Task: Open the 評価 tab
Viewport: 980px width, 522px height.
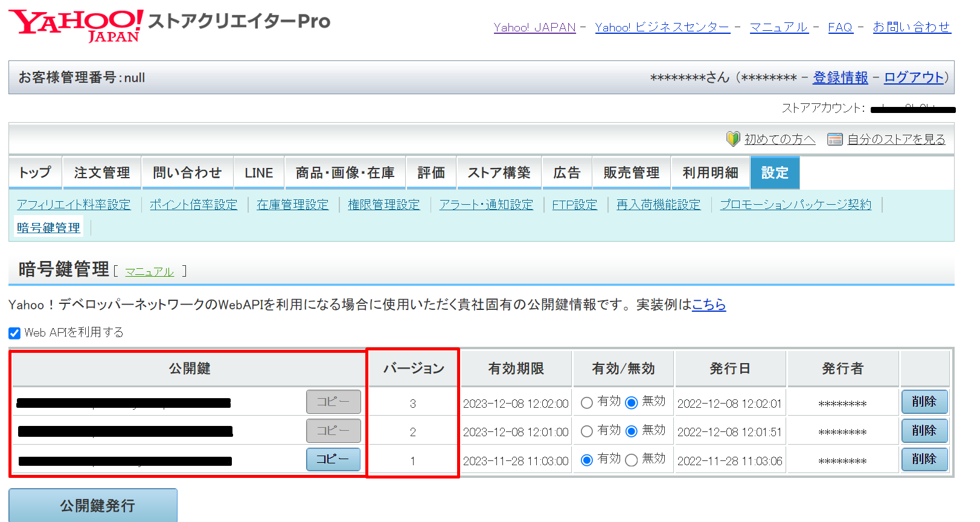Action: [x=431, y=173]
